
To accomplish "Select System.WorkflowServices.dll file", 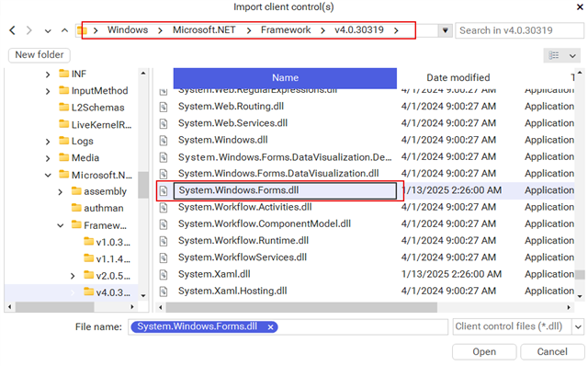I will (243, 257).
